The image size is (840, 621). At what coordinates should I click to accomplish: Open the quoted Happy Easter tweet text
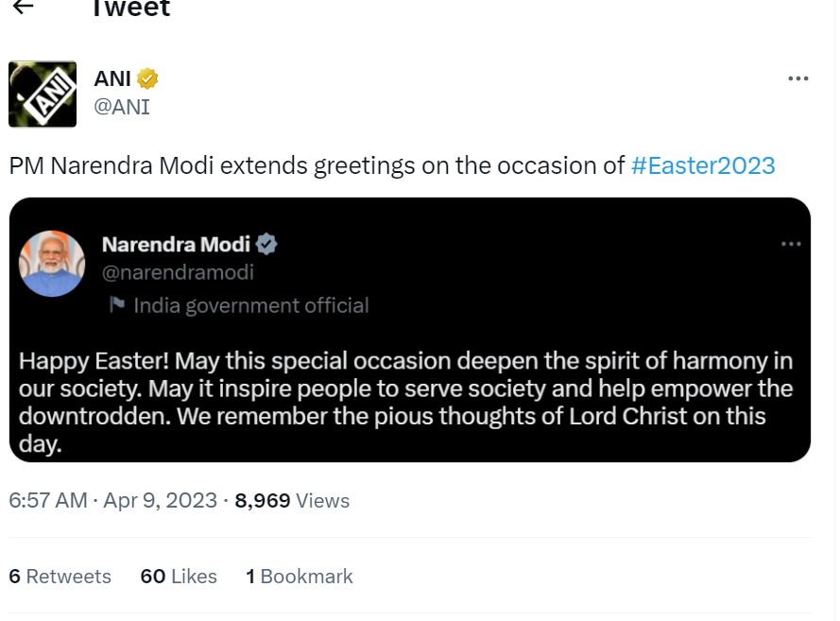point(406,402)
